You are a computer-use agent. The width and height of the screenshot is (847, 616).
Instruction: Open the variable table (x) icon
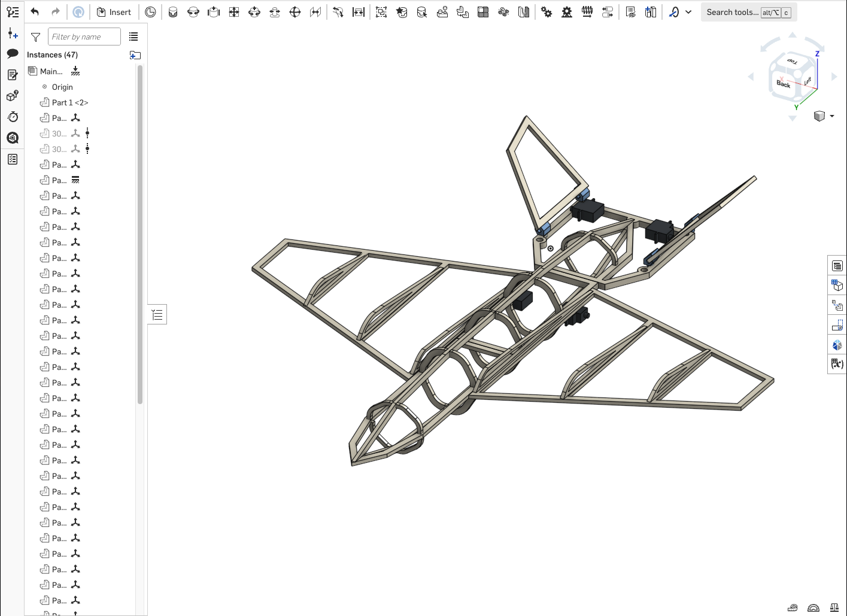click(x=837, y=363)
